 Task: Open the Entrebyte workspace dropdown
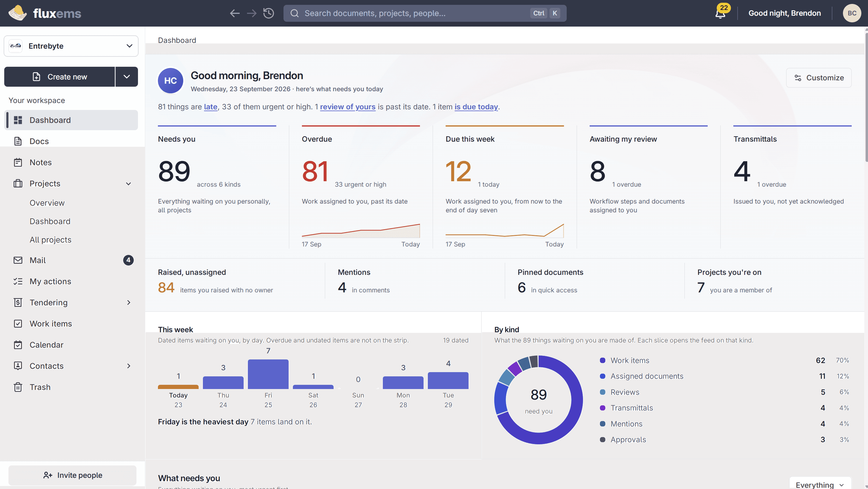click(71, 46)
